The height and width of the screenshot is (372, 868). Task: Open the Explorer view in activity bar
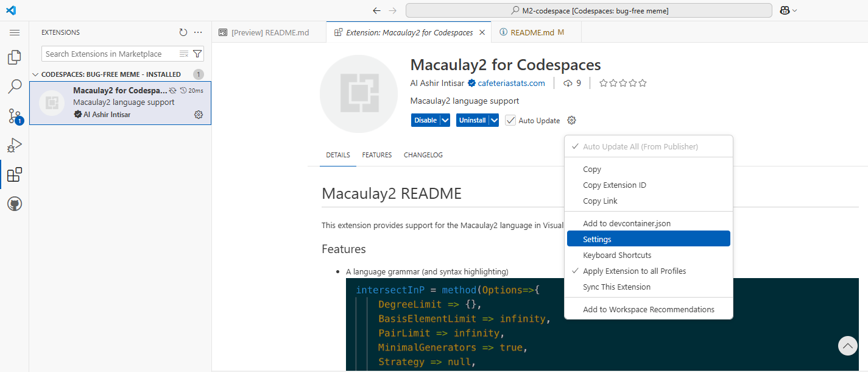pos(15,57)
